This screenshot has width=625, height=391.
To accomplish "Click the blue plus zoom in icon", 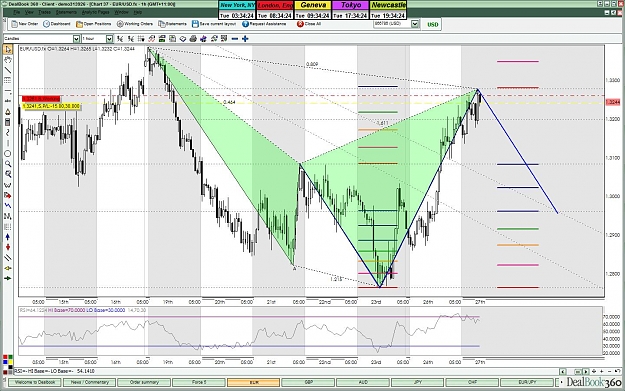I will (x=245, y=39).
